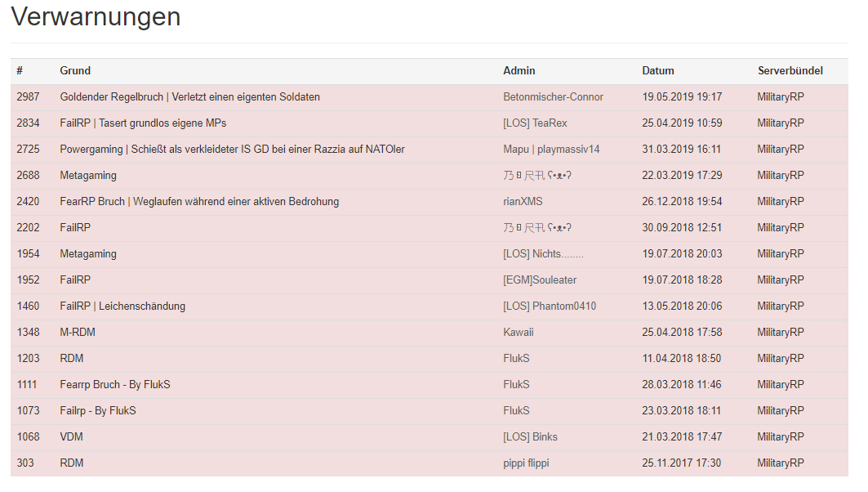Image resolution: width=868 pixels, height=492 pixels.
Task: Open admin link [LOS] Nichts........
Action: [x=543, y=253]
